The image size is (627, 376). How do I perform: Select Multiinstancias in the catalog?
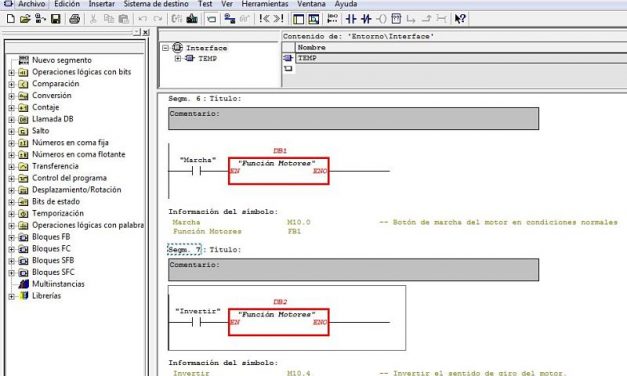point(58,284)
